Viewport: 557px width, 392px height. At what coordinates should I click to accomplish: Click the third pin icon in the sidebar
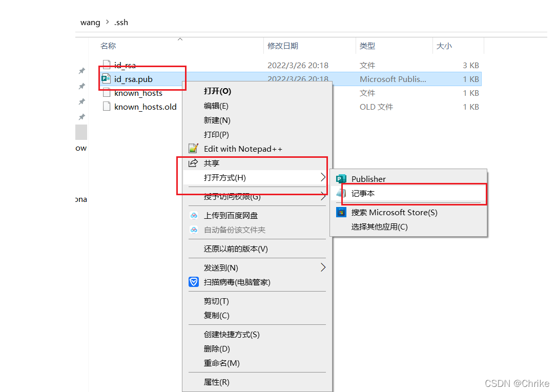click(81, 101)
